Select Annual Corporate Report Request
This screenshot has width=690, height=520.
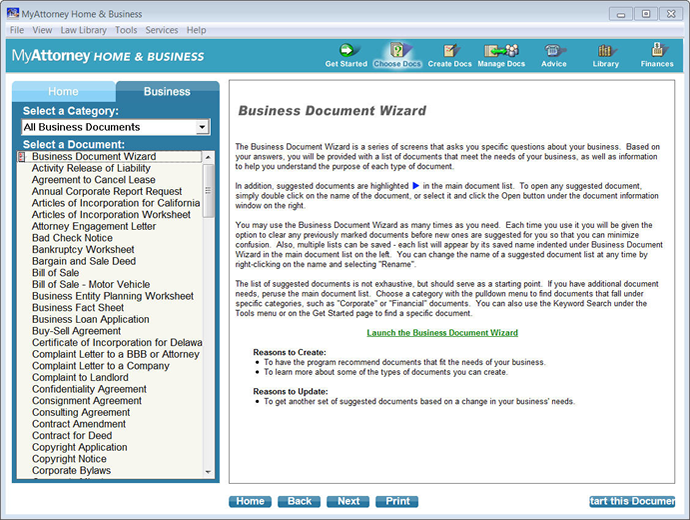pyautogui.click(x=106, y=191)
